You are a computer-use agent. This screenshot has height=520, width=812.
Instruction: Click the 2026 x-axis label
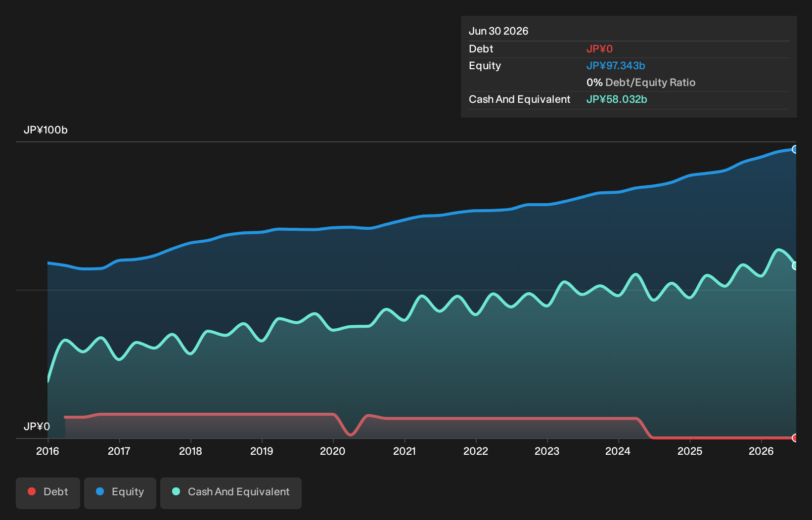point(761,451)
